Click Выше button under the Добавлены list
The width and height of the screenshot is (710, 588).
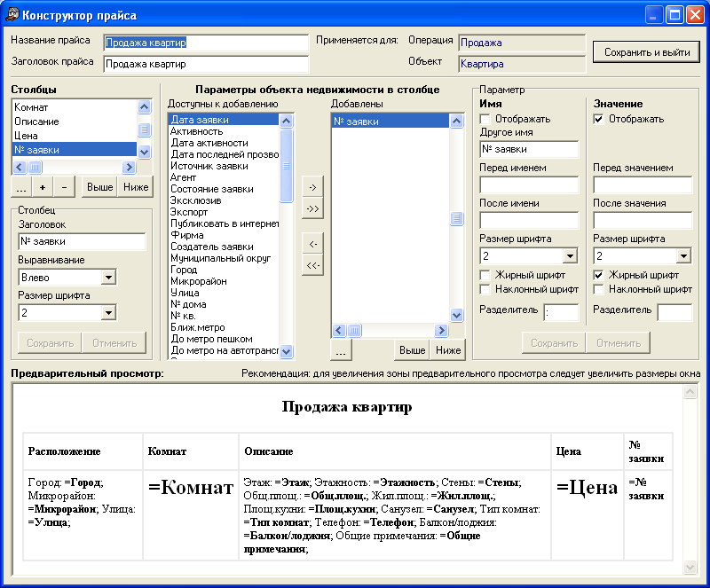coord(412,350)
